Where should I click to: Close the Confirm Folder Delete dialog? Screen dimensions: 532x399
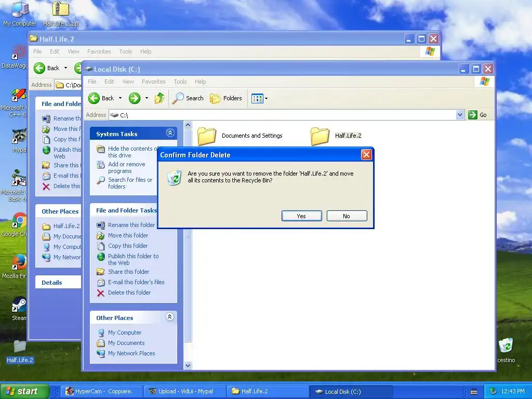(366, 155)
